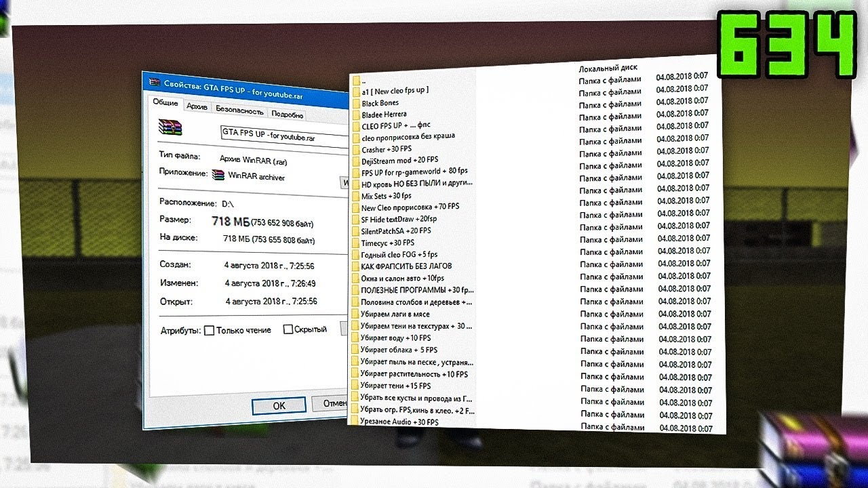Enable the 'Только чтение' checkbox
Screen dimensions: 868x488
209,330
